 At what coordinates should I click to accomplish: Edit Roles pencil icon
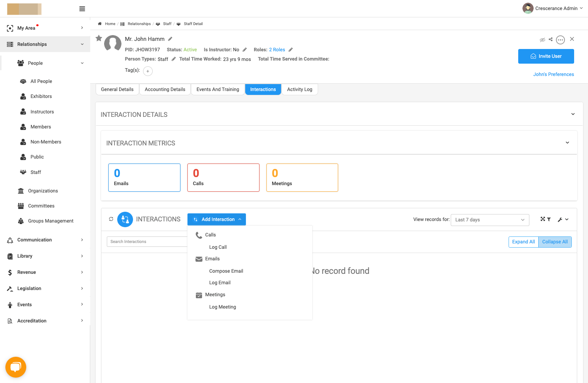coord(291,50)
